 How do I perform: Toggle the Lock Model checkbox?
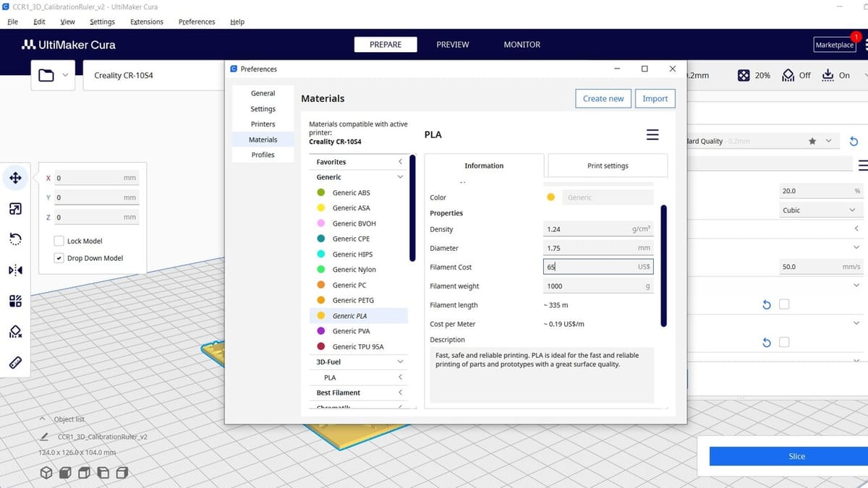[59, 241]
